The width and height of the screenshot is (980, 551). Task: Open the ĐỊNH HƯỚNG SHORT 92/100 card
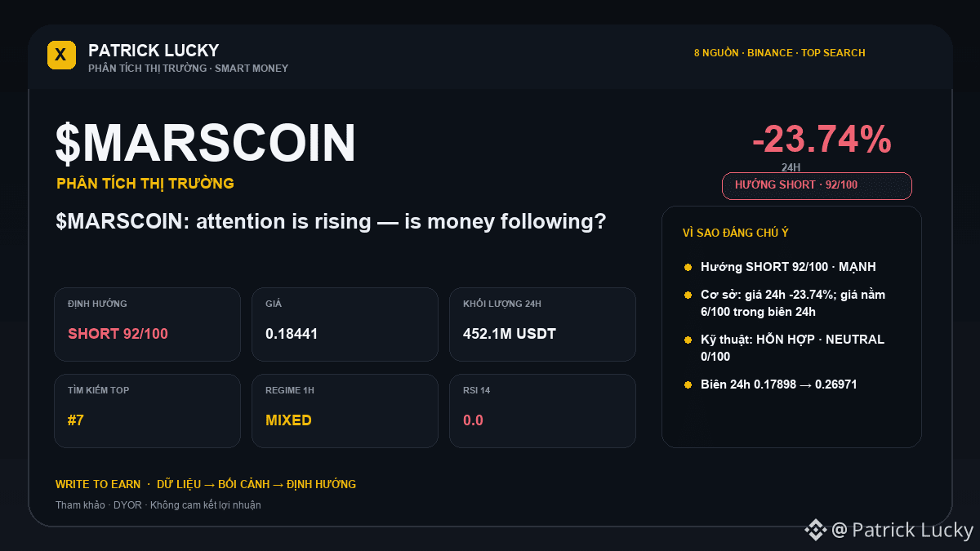(148, 324)
